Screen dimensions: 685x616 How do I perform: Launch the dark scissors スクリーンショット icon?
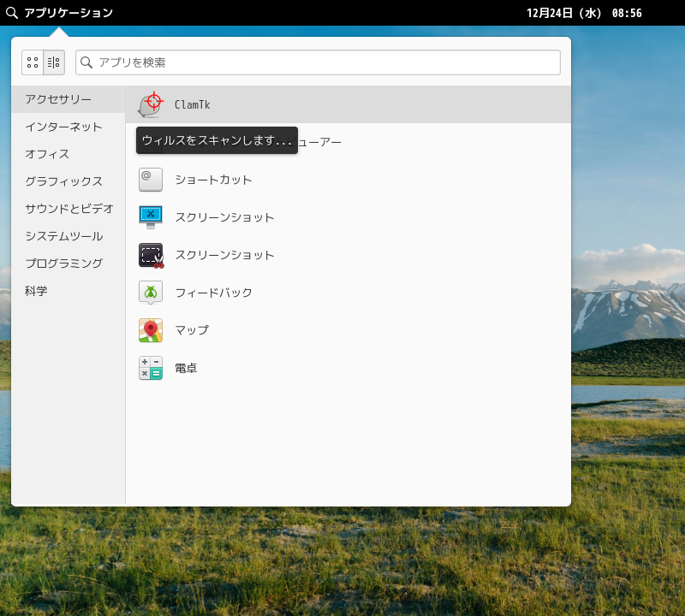(x=152, y=256)
